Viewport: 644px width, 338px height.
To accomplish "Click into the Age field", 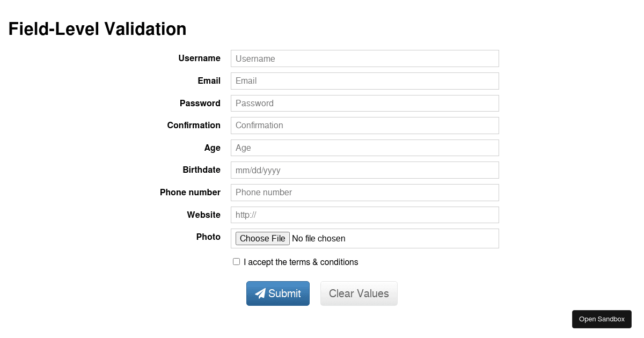I will pyautogui.click(x=365, y=148).
